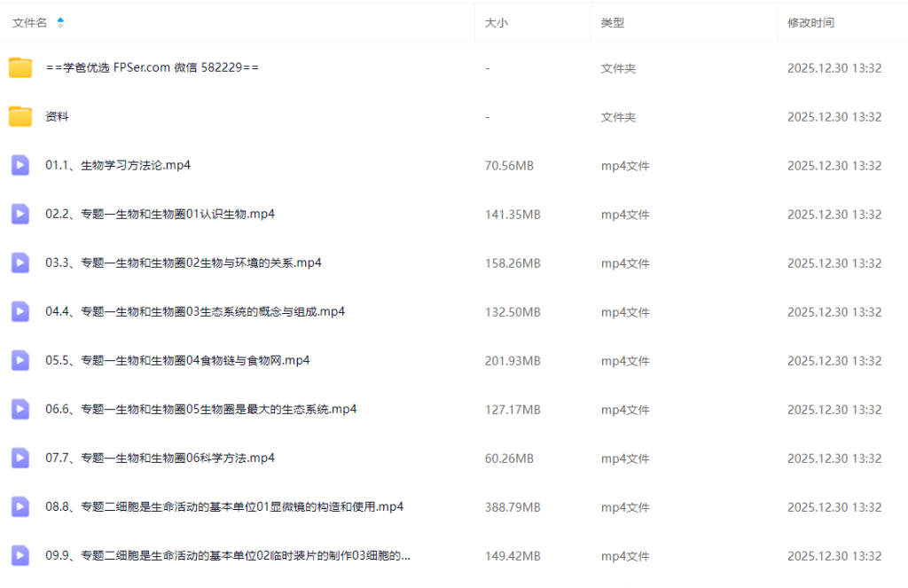The width and height of the screenshot is (908, 588).
Task: Open the 资料 folder name
Action: (x=57, y=116)
